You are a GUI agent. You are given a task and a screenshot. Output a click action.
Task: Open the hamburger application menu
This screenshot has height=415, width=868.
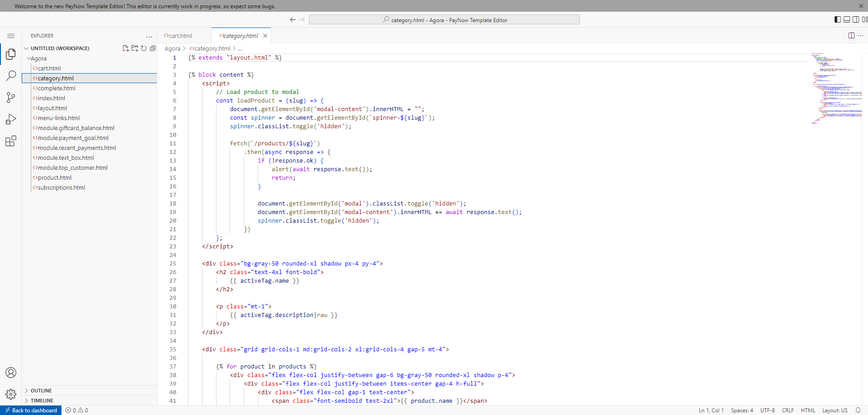tap(11, 36)
